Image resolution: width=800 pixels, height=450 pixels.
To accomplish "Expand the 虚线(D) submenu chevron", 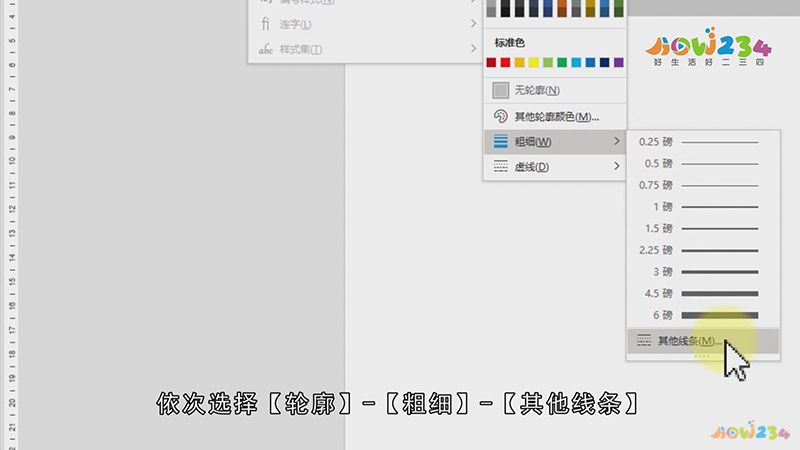I will click(x=617, y=166).
